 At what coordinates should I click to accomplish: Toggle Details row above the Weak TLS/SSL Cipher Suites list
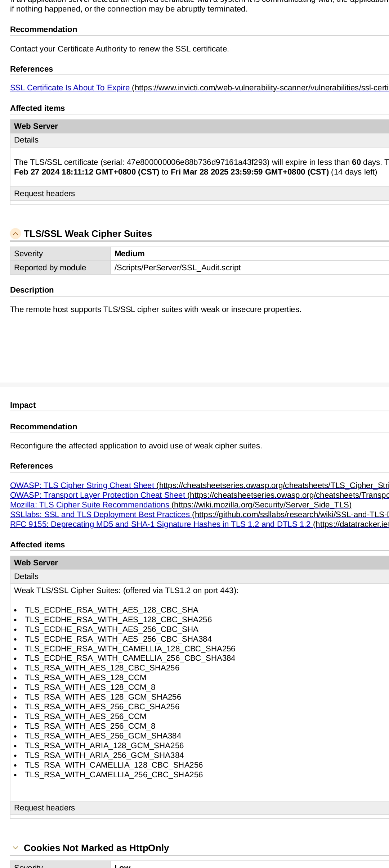coord(26,577)
